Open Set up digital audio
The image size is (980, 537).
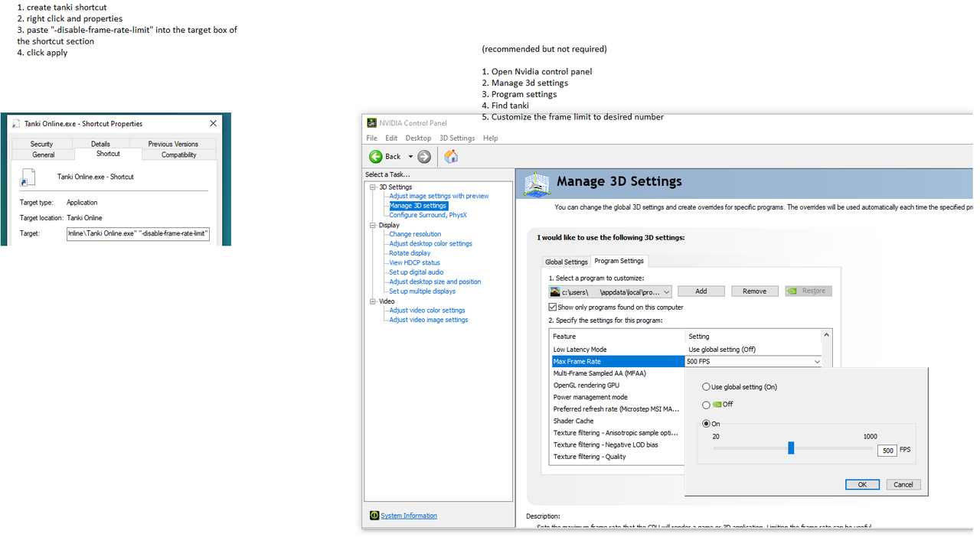pyautogui.click(x=416, y=272)
